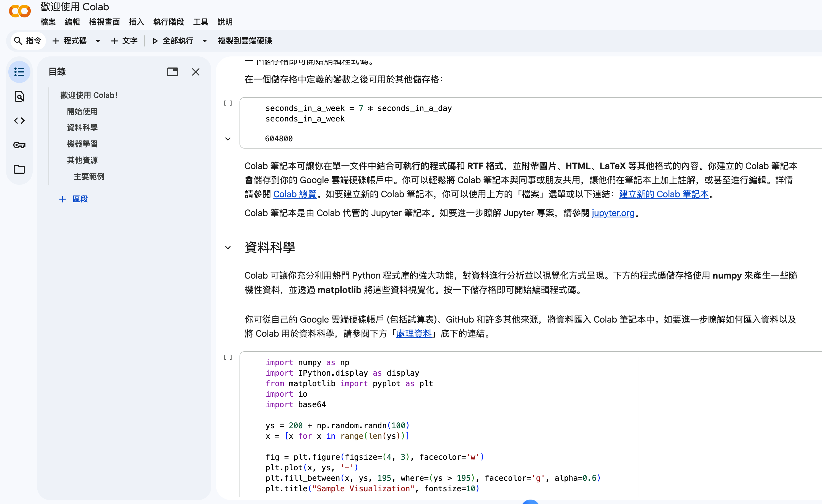Select 機器學習 in the table of contents

coord(82,144)
